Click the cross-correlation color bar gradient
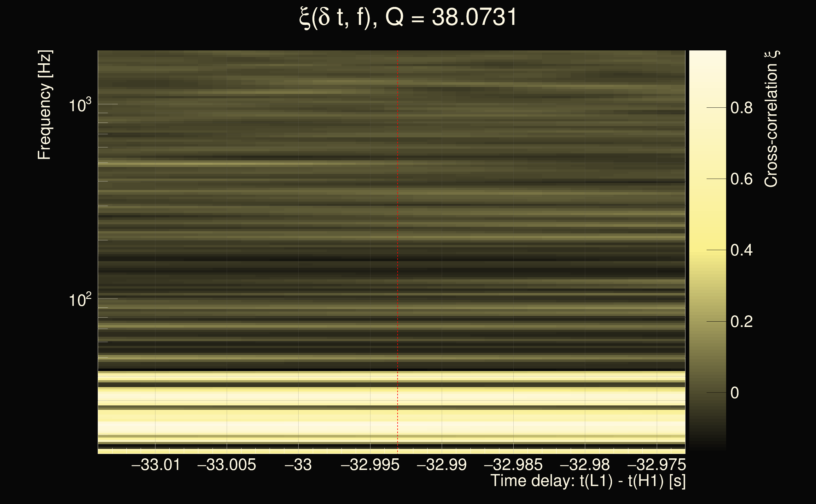The image size is (816, 504). tap(707, 250)
